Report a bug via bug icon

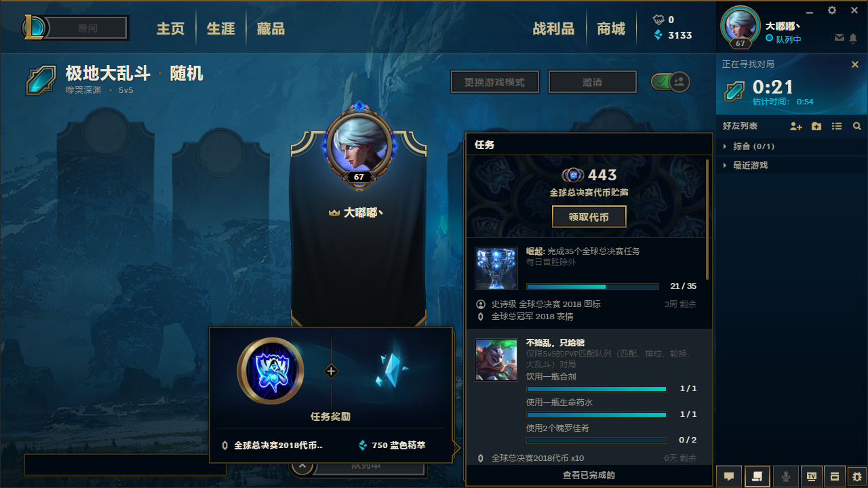click(857, 476)
